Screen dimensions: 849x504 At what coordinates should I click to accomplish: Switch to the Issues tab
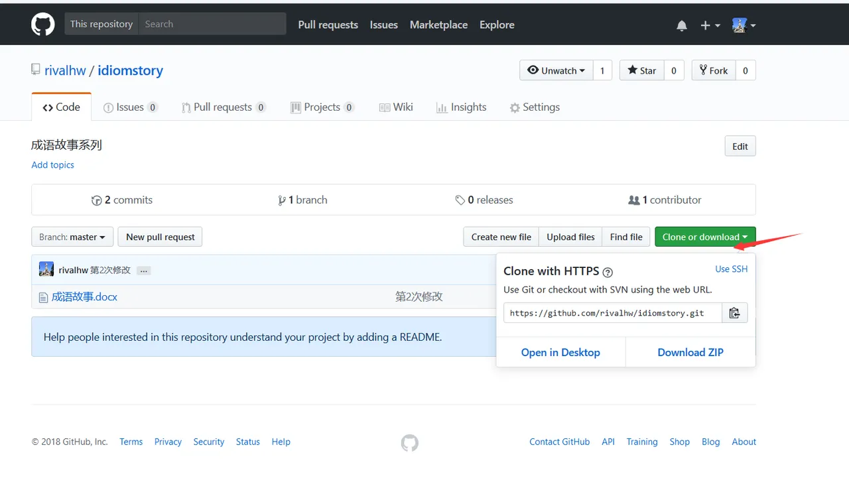pyautogui.click(x=130, y=107)
